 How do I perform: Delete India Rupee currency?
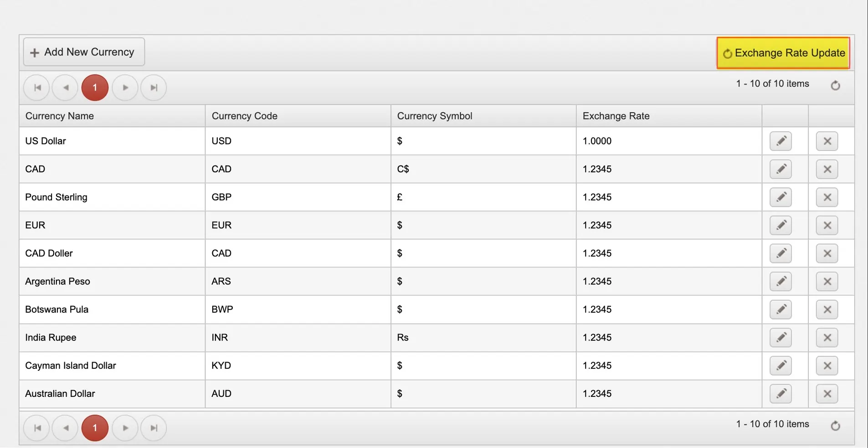[x=827, y=338]
